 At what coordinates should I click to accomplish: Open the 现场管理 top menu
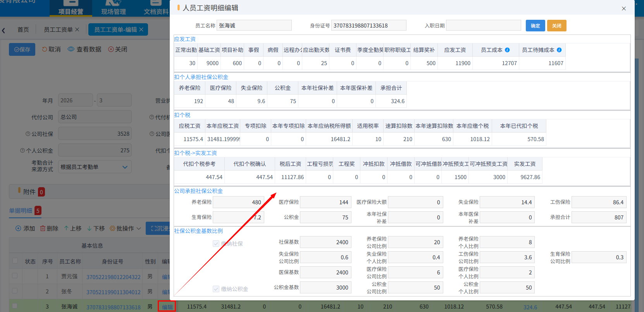114,8
